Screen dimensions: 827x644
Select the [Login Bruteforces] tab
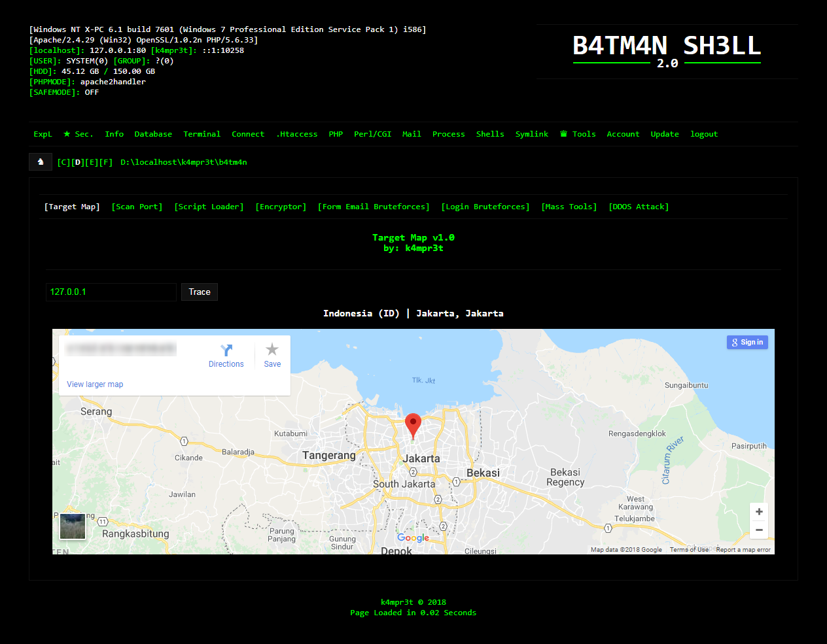click(485, 207)
